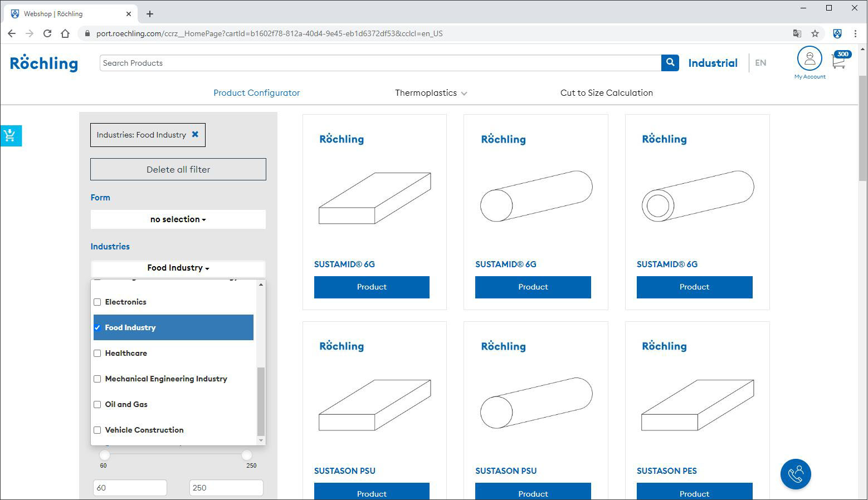Image resolution: width=868 pixels, height=500 pixels.
Task: Click slider minimum handle at 60
Action: [104, 455]
